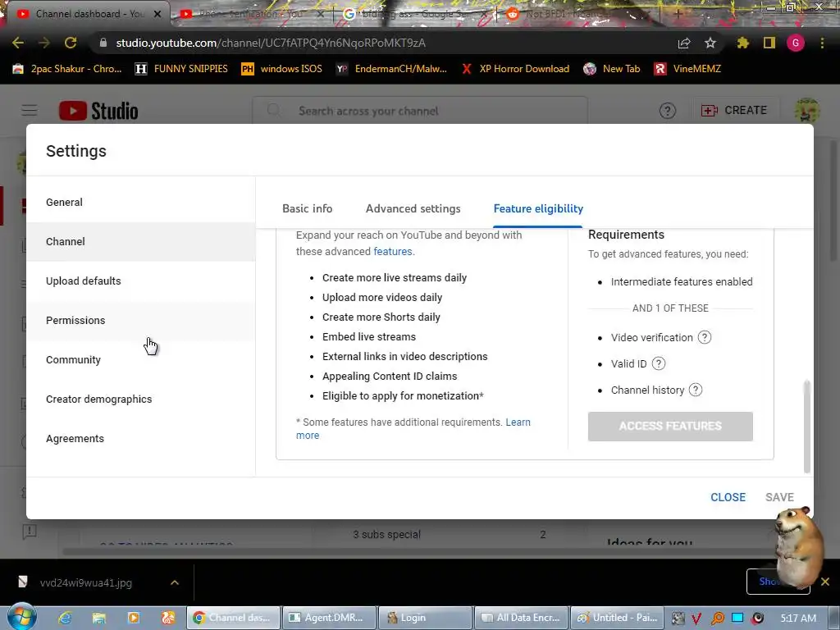Click the share page icon in address bar
The height and width of the screenshot is (630, 840).
(x=684, y=43)
